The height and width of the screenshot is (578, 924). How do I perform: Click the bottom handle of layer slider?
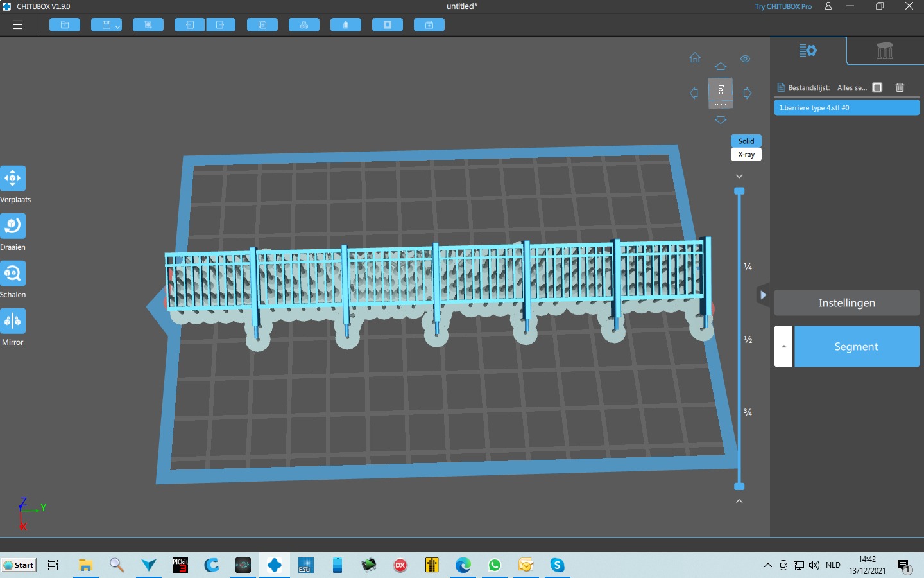(739, 486)
